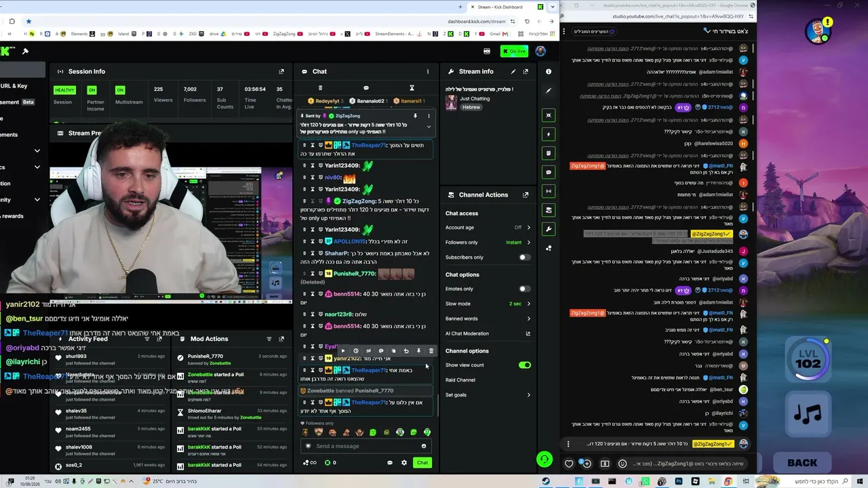Viewport: 868px width, 488px height.
Task: Open the YouTube live chat three-dot menu at bottom
Action: 568,444
